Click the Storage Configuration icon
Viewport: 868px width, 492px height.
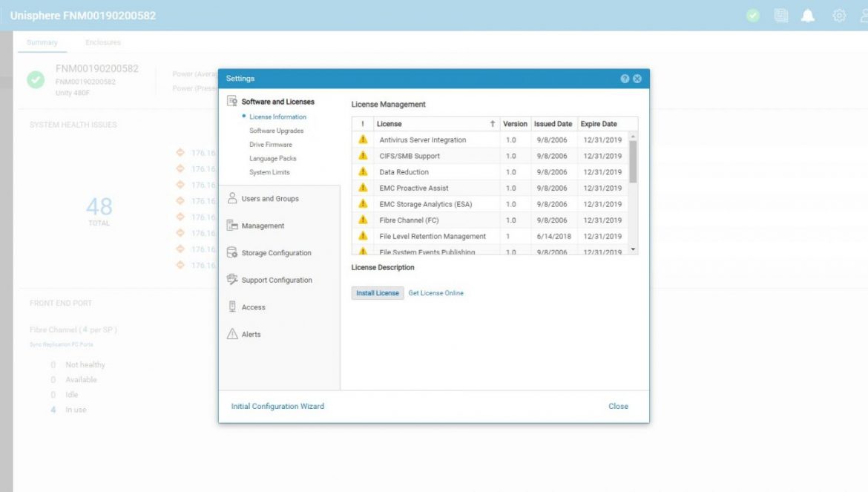(x=232, y=252)
